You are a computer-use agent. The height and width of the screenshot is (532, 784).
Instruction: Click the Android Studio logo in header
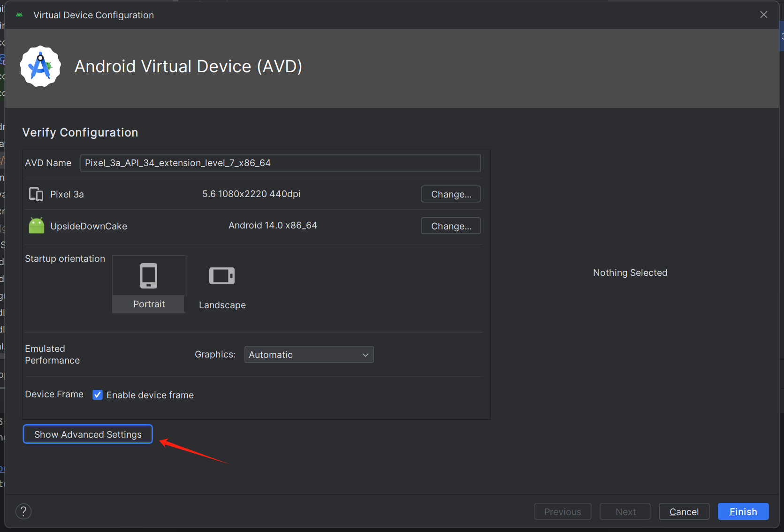point(40,66)
